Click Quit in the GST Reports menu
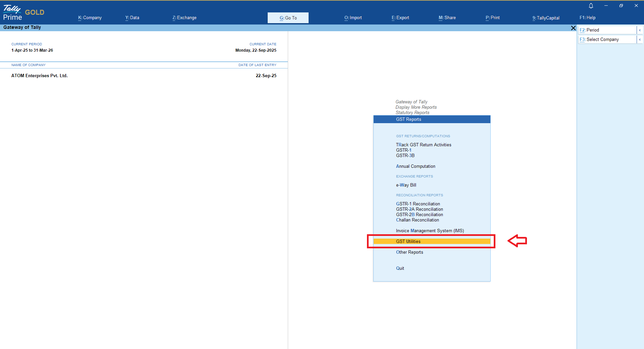The width and height of the screenshot is (644, 349). [400, 268]
